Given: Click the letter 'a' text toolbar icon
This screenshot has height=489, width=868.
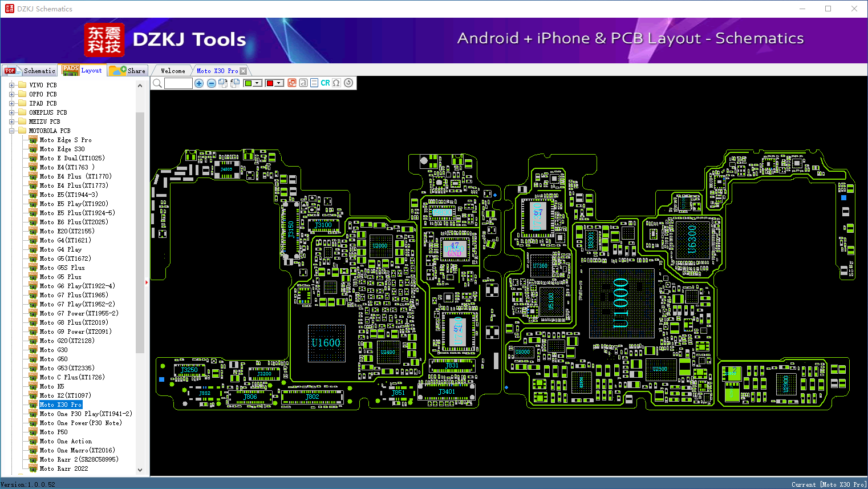Looking at the screenshot, I should tap(303, 83).
